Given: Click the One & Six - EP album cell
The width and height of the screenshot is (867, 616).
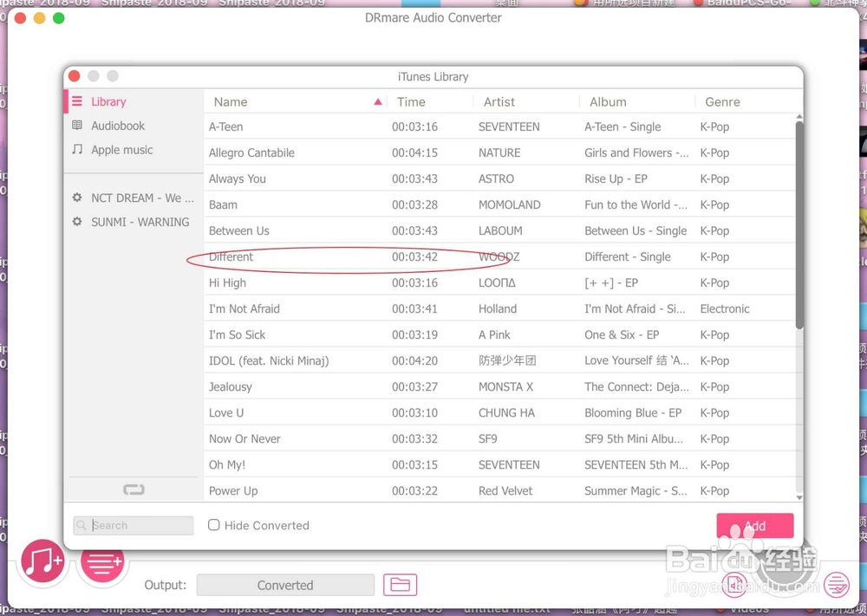Looking at the screenshot, I should pyautogui.click(x=622, y=334).
